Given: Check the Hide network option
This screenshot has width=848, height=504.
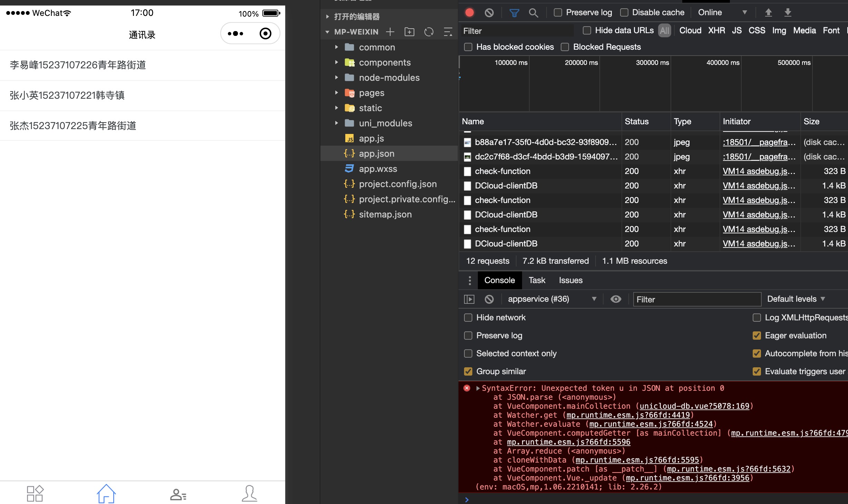Looking at the screenshot, I should tap(468, 318).
